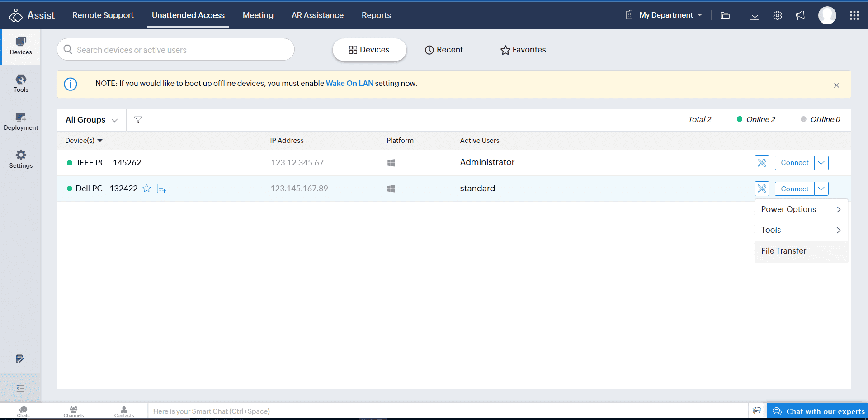Click the announcements megaphone icon
This screenshot has width=868, height=420.
[800, 15]
